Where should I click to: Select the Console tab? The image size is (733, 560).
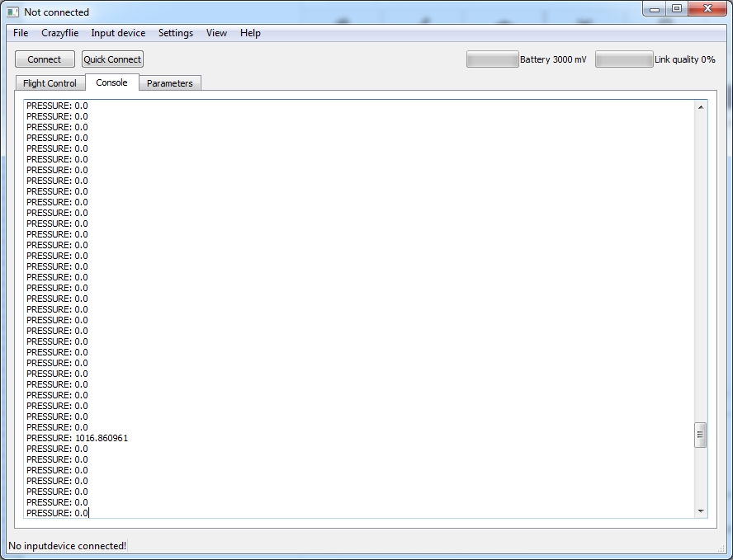pyautogui.click(x=111, y=82)
